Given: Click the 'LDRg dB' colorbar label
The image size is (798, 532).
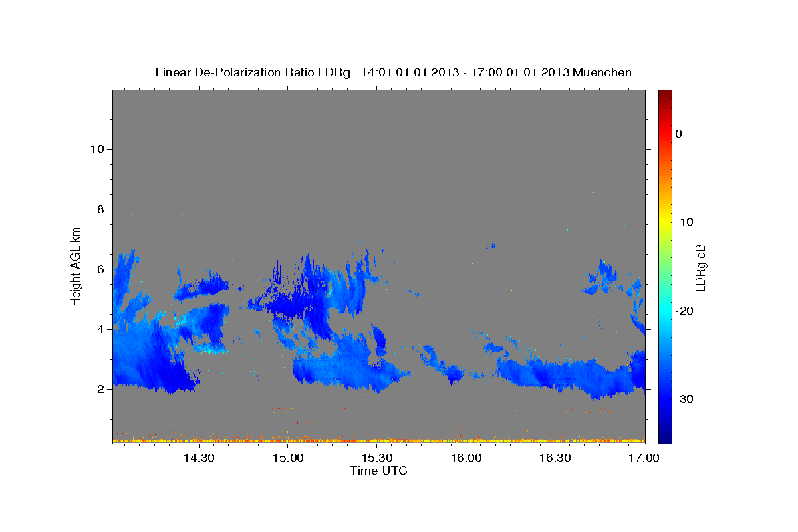Looking at the screenshot, I should coord(700,267).
